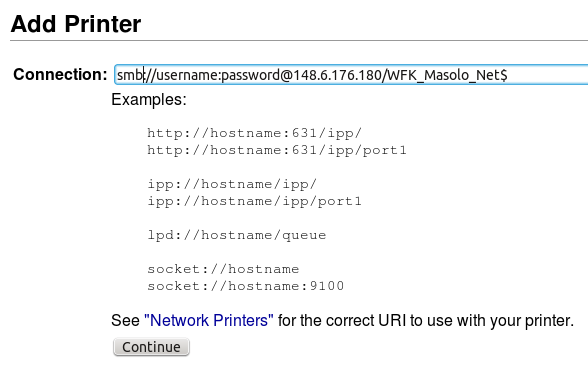This screenshot has height=377, width=588.
Task: Click the Examples: label text
Action: 149,100
